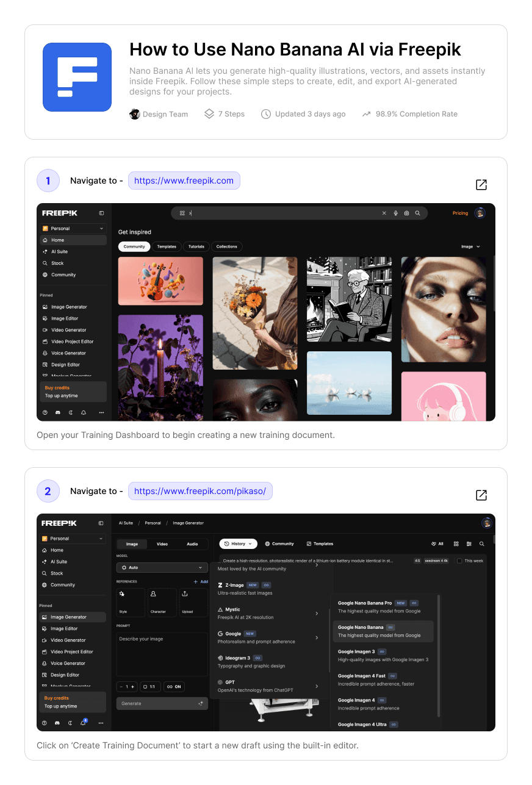This screenshot has width=532, height=785.
Task: Click the + Add references link
Action: click(201, 582)
